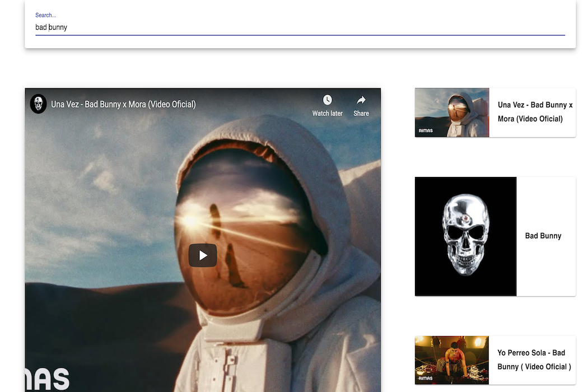
Task: Select the "Bad Bunny" search result title
Action: click(x=543, y=236)
